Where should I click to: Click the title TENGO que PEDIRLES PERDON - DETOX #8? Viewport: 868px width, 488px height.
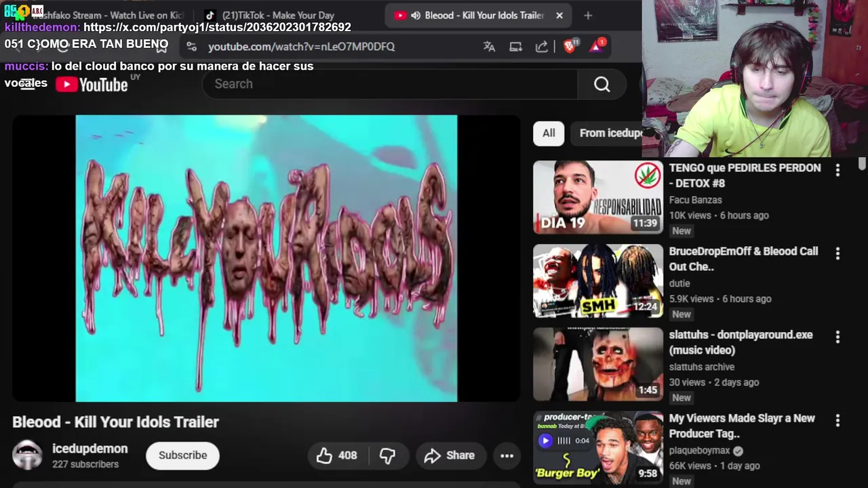(x=745, y=176)
